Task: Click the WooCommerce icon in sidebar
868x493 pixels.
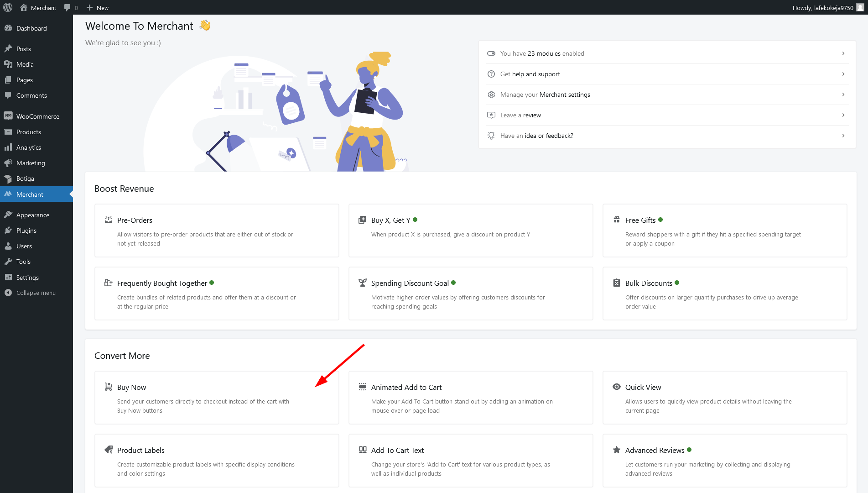Action: point(8,116)
